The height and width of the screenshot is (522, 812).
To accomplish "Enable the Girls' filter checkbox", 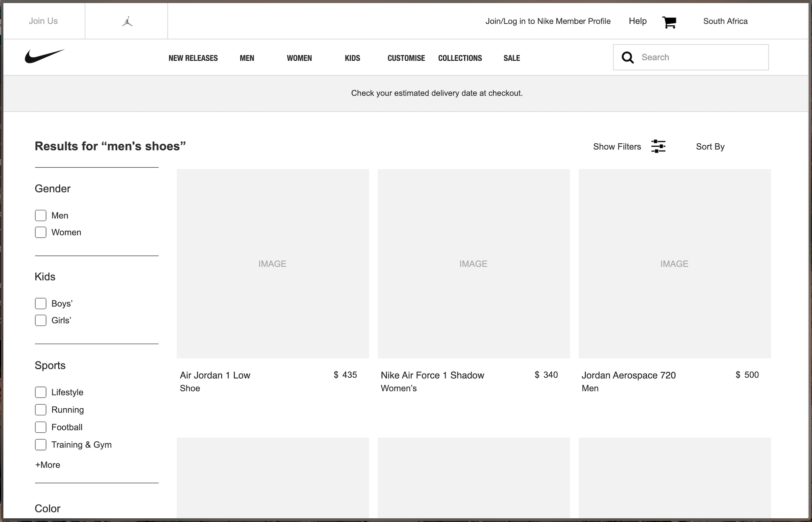I will 41,321.
